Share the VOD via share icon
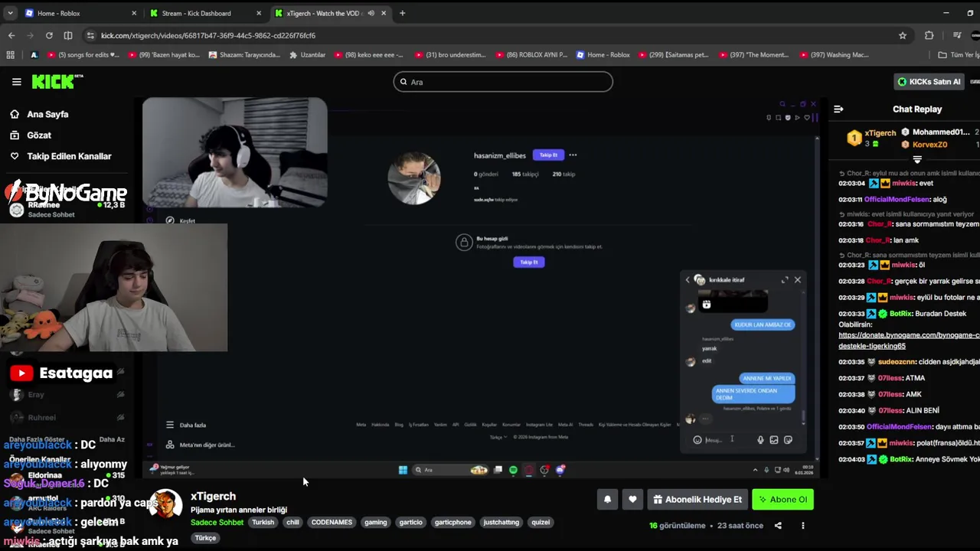This screenshot has width=980, height=551. pos(778,526)
